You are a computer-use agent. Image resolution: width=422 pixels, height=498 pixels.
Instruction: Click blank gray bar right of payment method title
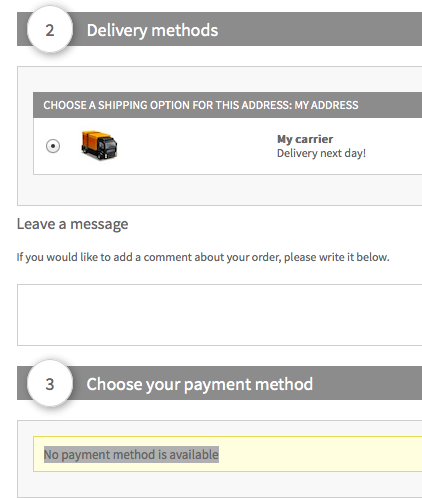pos(367,383)
